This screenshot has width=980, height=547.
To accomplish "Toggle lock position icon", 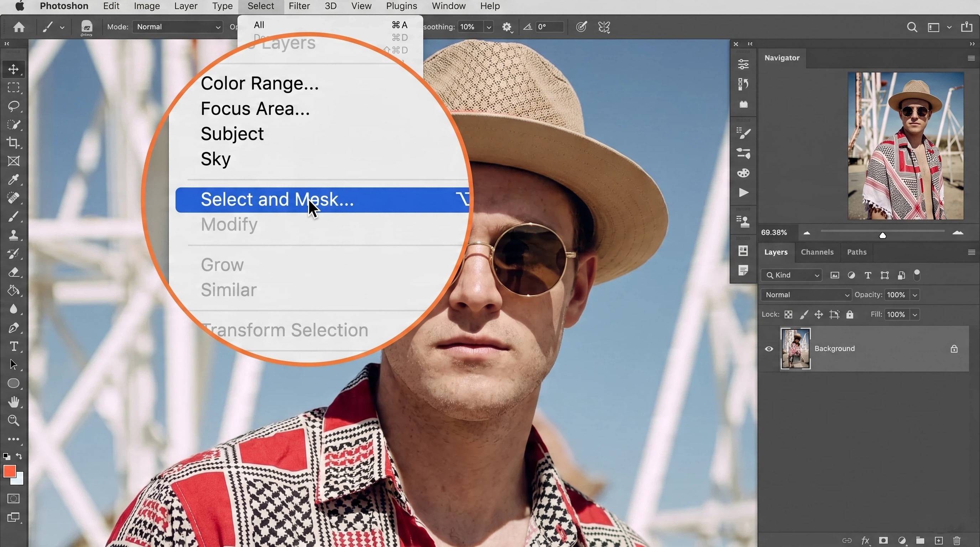I will click(819, 314).
